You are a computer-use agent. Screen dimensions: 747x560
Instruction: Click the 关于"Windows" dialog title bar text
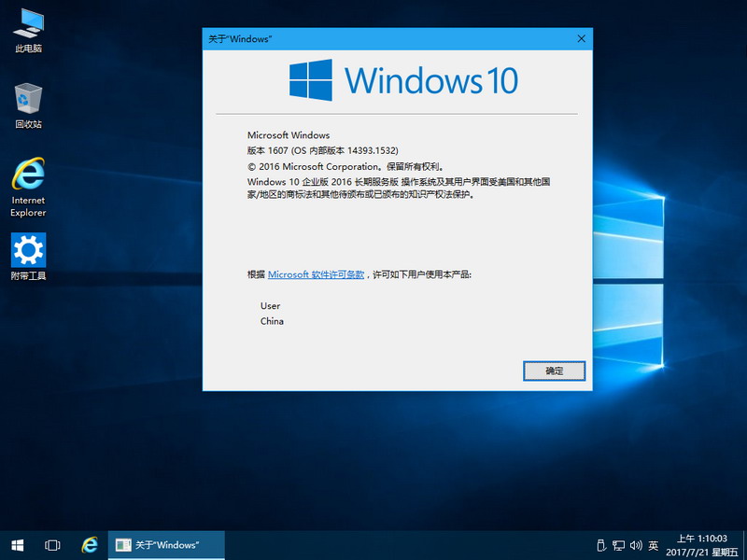point(240,39)
